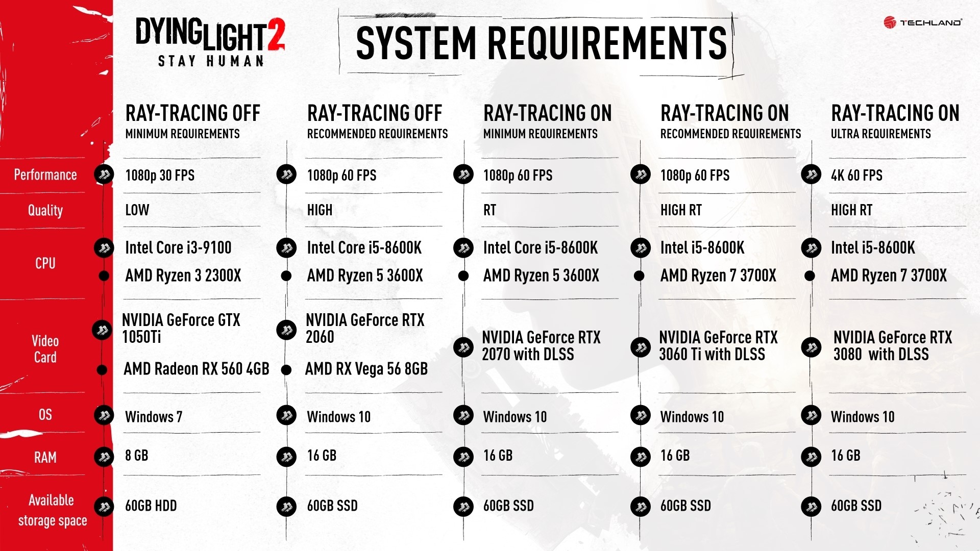This screenshot has height=551, width=980.
Task: Click the Performance row label on left sidebar
Action: pos(53,175)
